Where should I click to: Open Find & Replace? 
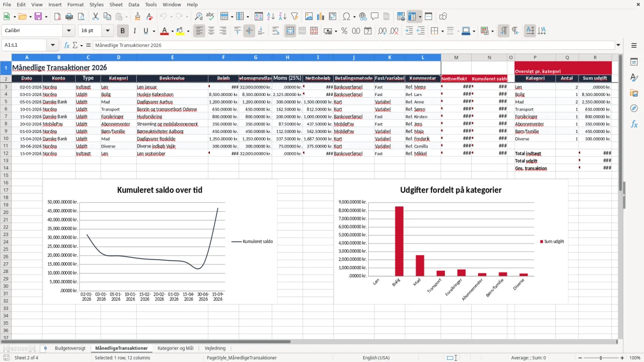(x=199, y=17)
